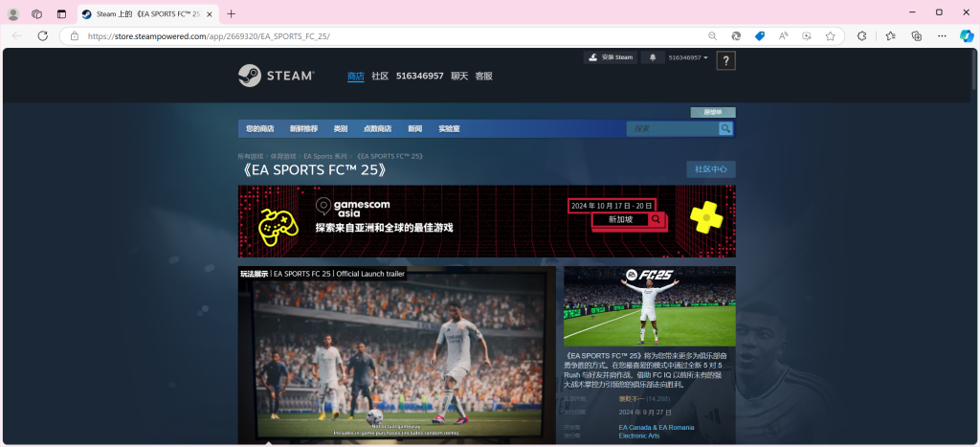Open the 您的商店 tab
The height and width of the screenshot is (447, 980).
point(260,129)
